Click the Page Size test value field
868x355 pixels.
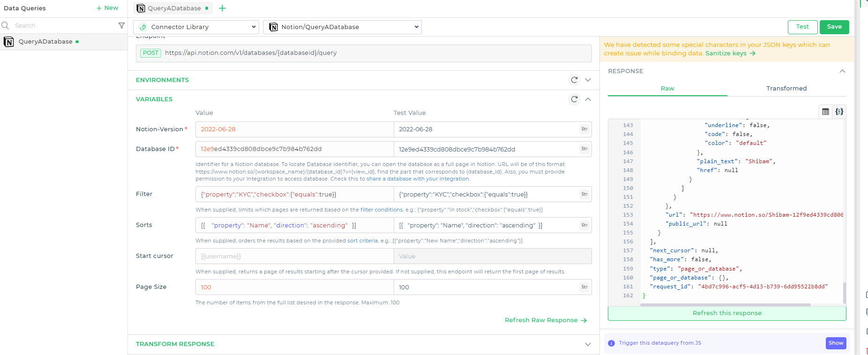(493, 287)
